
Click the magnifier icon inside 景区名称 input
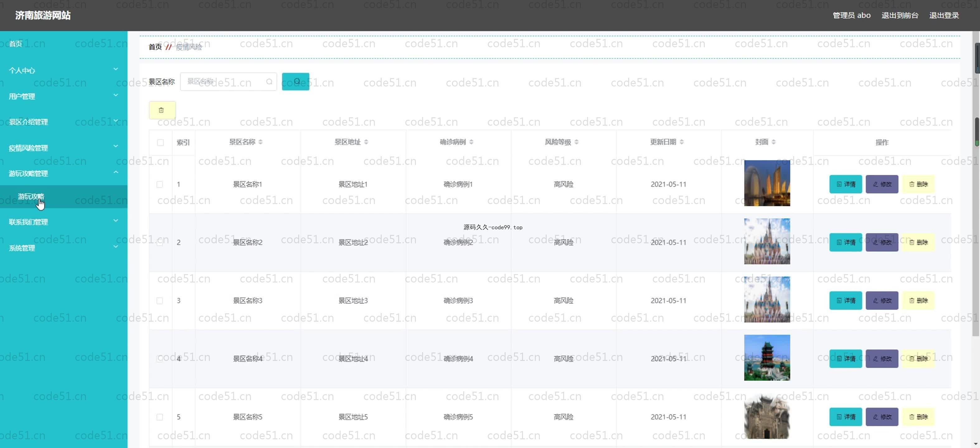(x=269, y=82)
